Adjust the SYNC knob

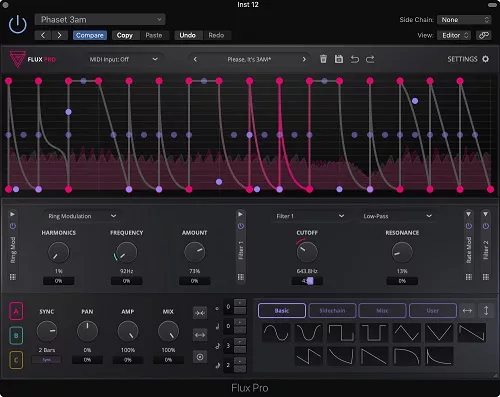coord(47,331)
